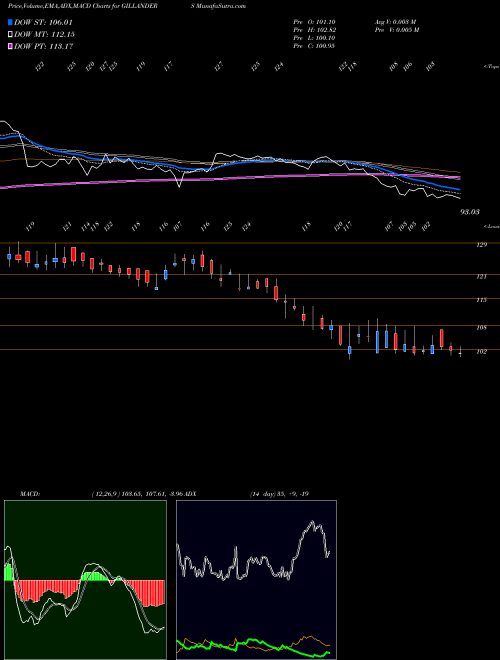Viewport: 500px width, 660px height.
Task: Click the 'Pre C: 100.95' close value
Action: click(x=314, y=46)
